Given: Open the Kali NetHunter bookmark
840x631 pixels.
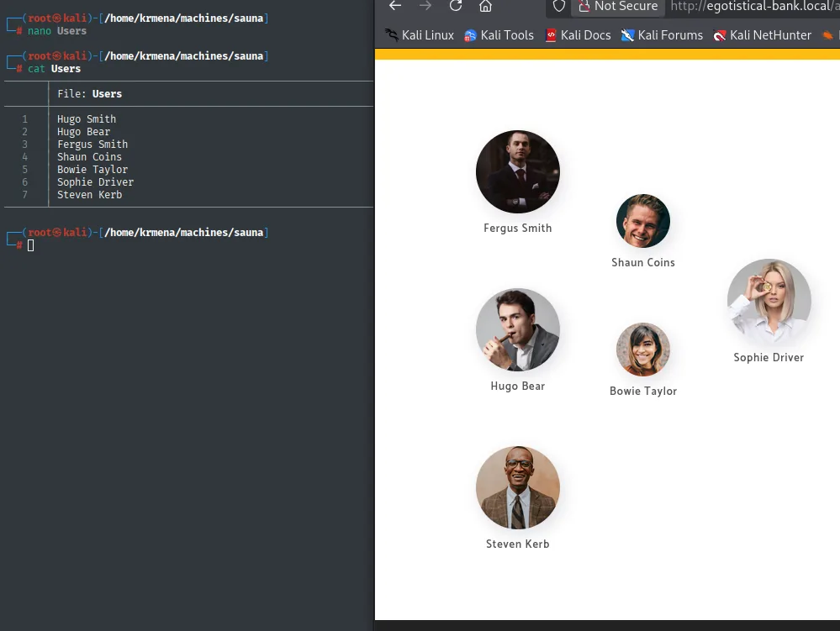Looking at the screenshot, I should (x=763, y=35).
